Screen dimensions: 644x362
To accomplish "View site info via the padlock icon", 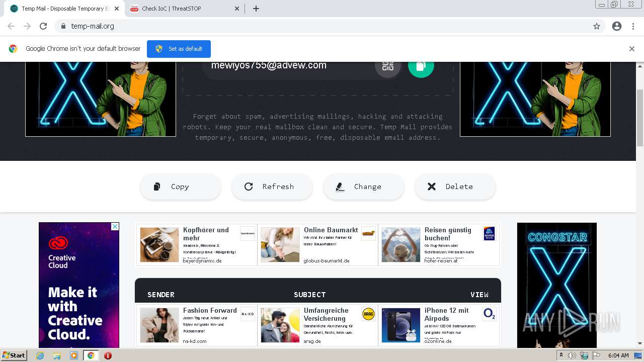I will (x=63, y=26).
